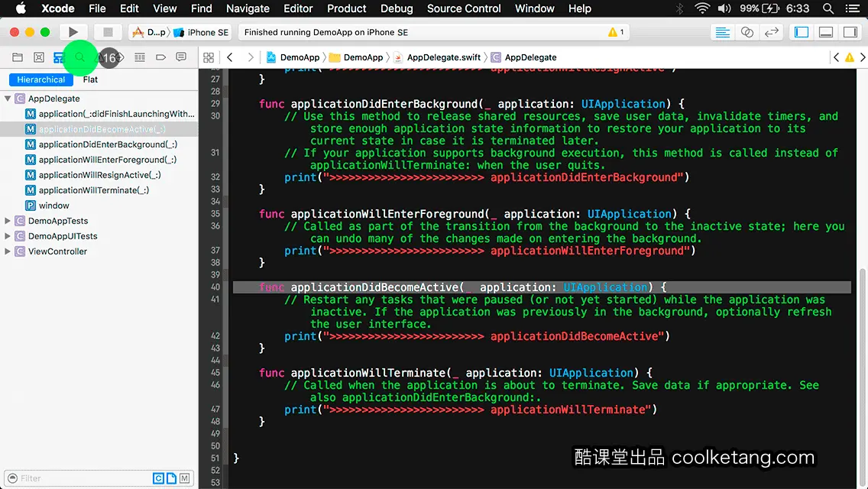The image size is (868, 489).
Task: Open the Source Control menu
Action: pos(464,8)
